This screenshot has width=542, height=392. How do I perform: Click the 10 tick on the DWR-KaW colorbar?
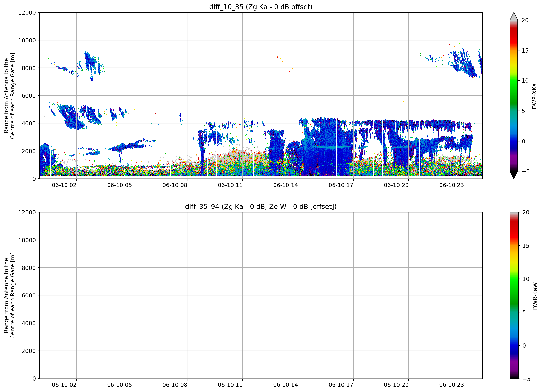pos(526,279)
